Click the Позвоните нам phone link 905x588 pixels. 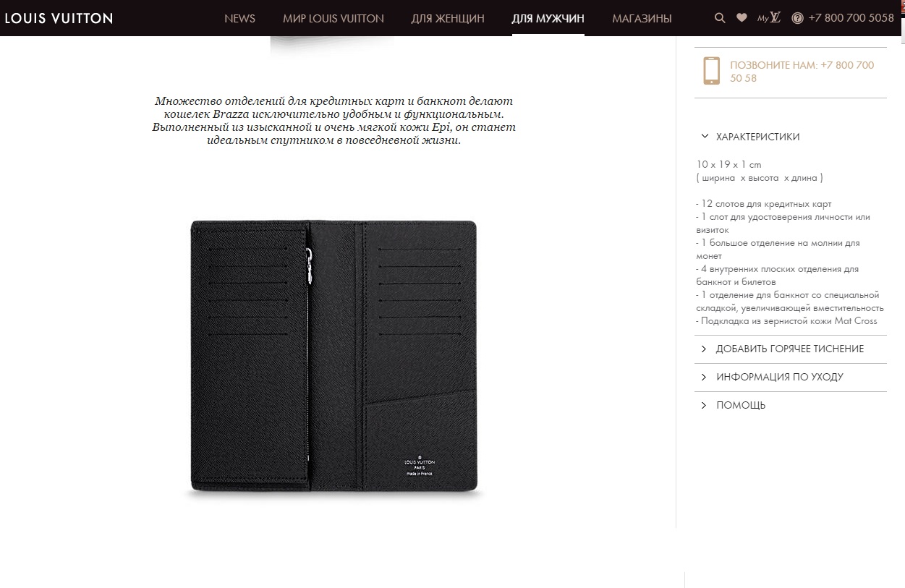[802, 72]
